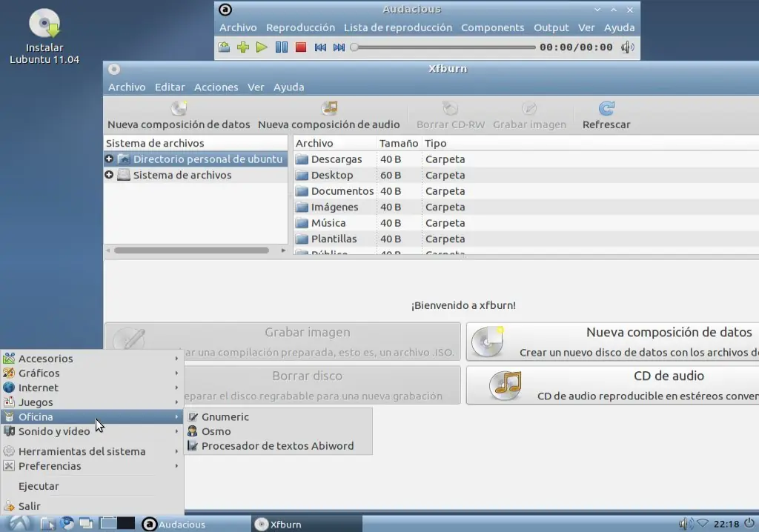
Task: Expand Herramientas del sistema submenu
Action: (x=92, y=451)
